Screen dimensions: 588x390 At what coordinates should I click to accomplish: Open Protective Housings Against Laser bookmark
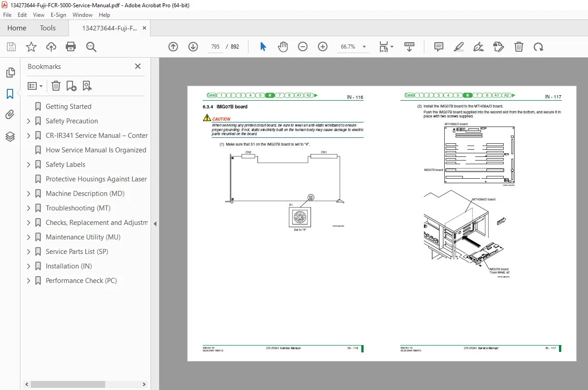pos(97,179)
